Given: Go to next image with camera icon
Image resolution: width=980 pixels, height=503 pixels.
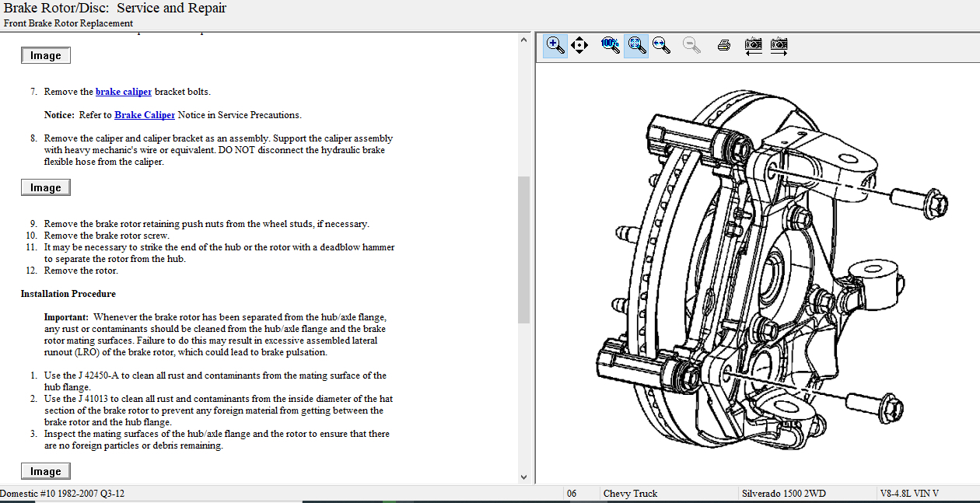Looking at the screenshot, I should click(779, 46).
